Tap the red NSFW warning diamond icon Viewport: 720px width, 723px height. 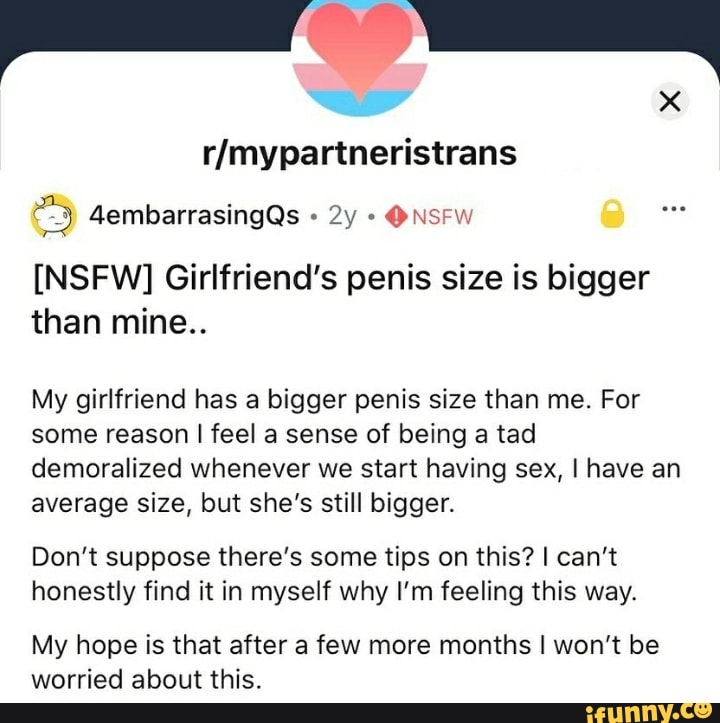point(396,216)
